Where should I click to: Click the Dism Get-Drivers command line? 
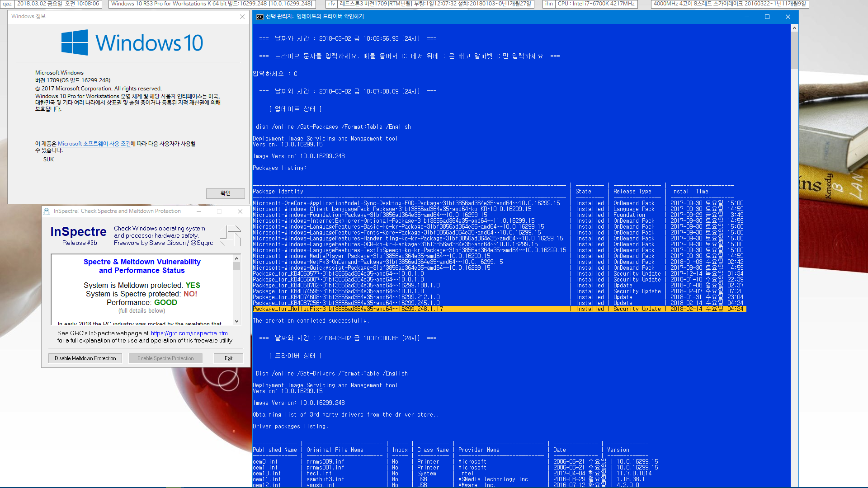point(332,374)
